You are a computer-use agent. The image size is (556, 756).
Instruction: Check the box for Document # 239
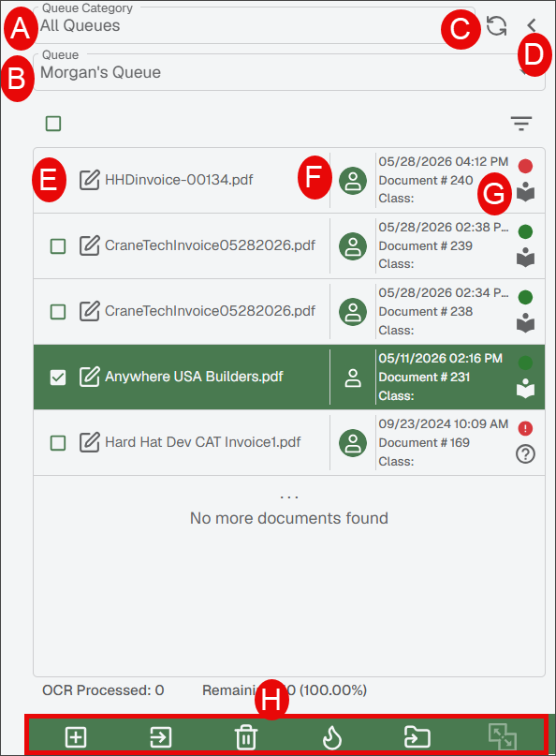pyautogui.click(x=58, y=245)
